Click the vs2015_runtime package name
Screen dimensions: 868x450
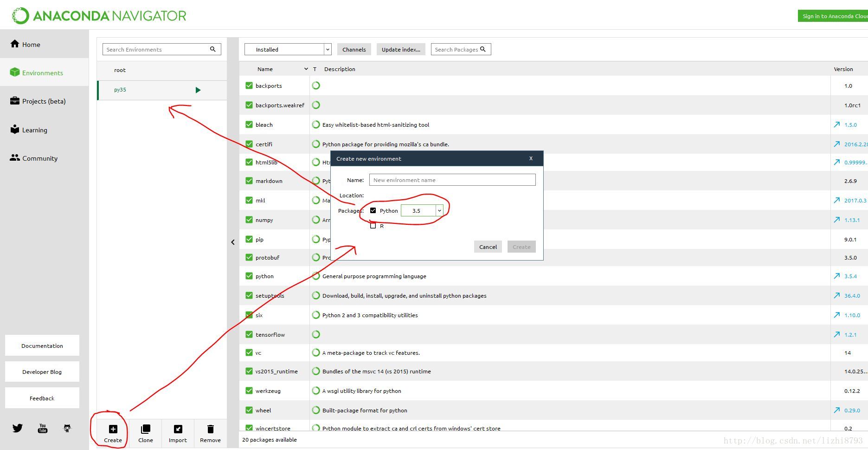(276, 371)
